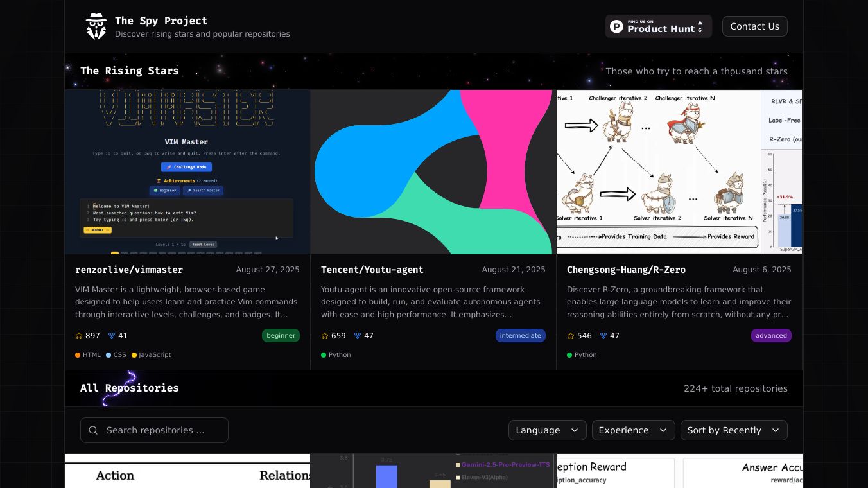Click the Youtu-agent description text

[x=433, y=302]
